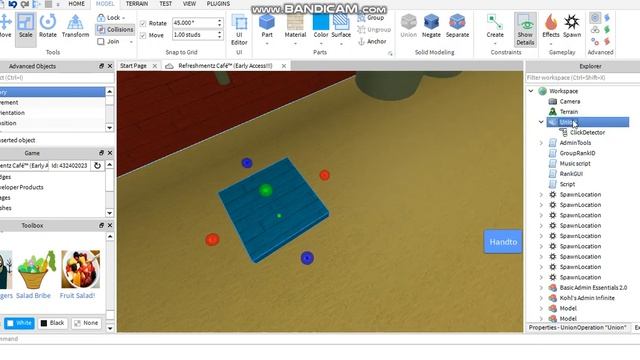Expand Basic Admin Essentials 2.0 node
Viewport: 640px width, 360px height.
(x=541, y=287)
